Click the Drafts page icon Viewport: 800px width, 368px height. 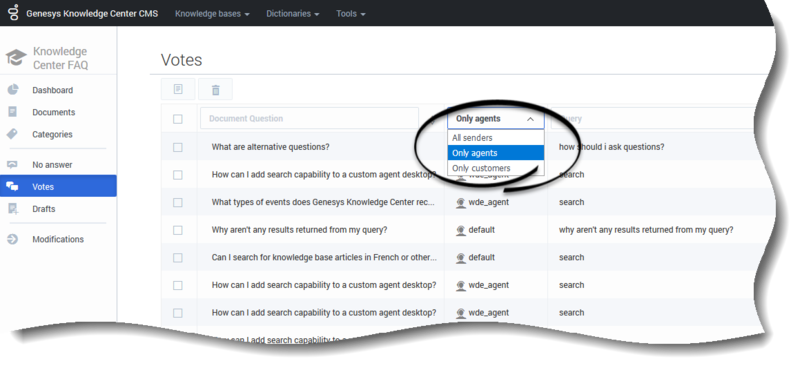coord(13,208)
